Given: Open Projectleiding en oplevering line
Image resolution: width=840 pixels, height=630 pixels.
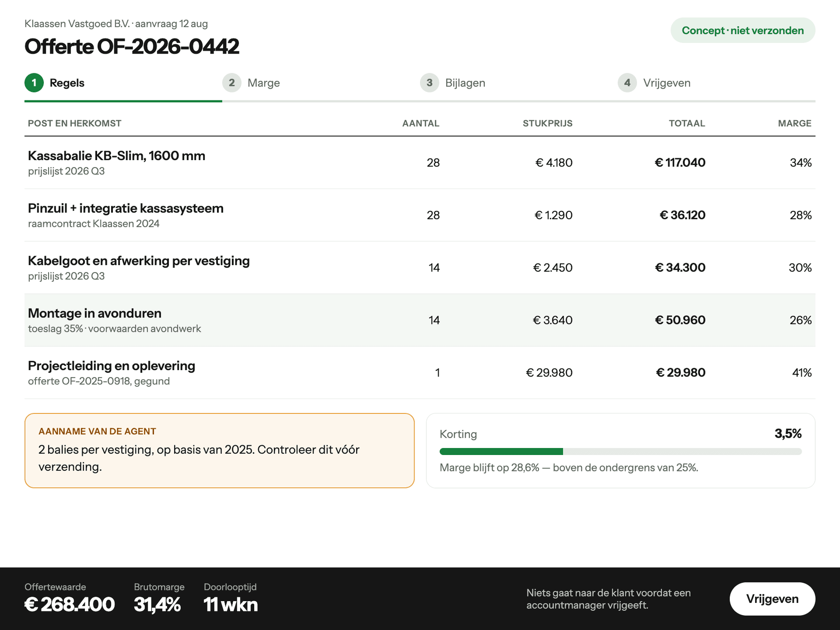Looking at the screenshot, I should click(x=420, y=372).
